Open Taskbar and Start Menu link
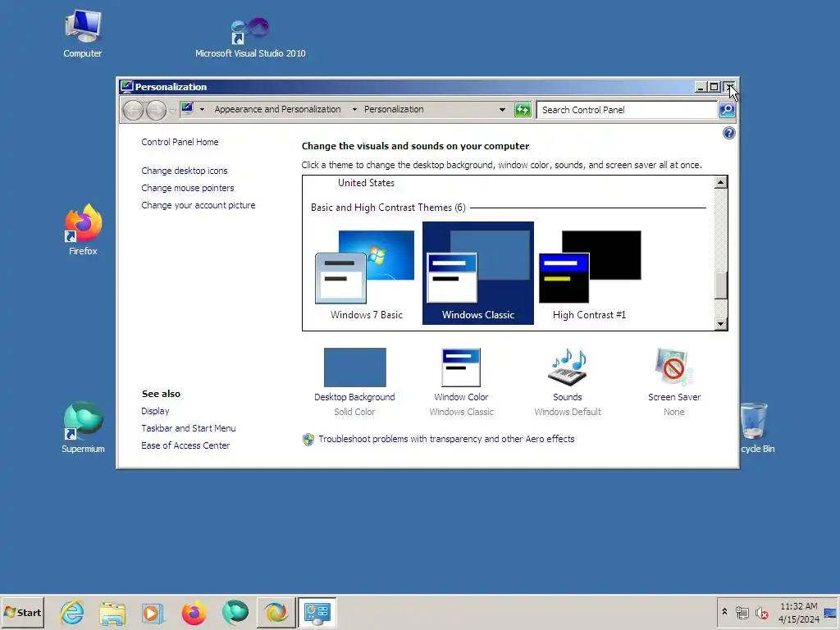Image resolution: width=840 pixels, height=630 pixels. pyautogui.click(x=189, y=428)
